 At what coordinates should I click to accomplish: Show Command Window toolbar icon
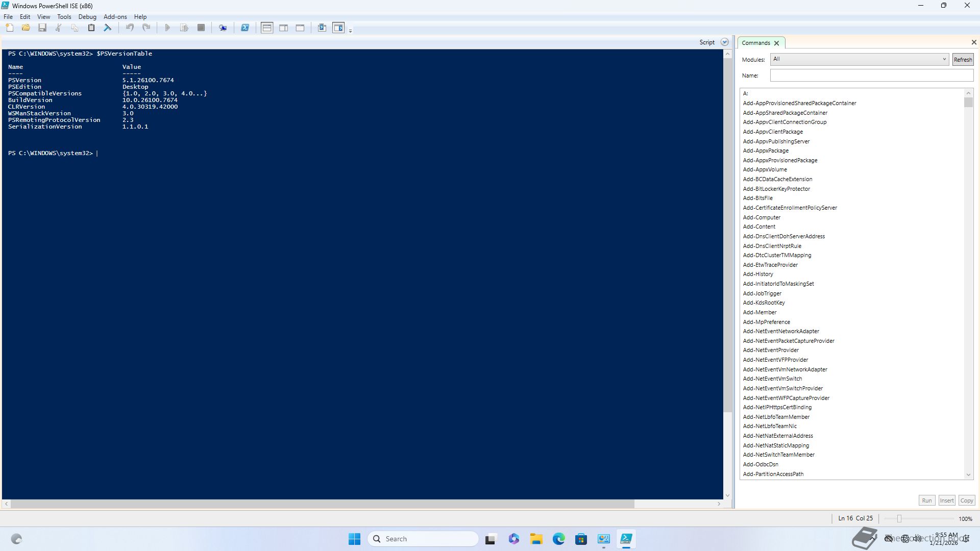click(x=322, y=28)
